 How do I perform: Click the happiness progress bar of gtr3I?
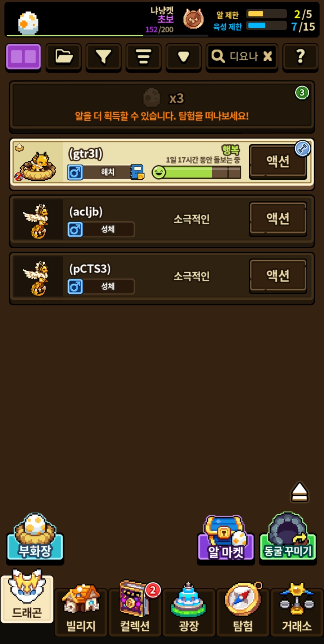click(x=196, y=173)
